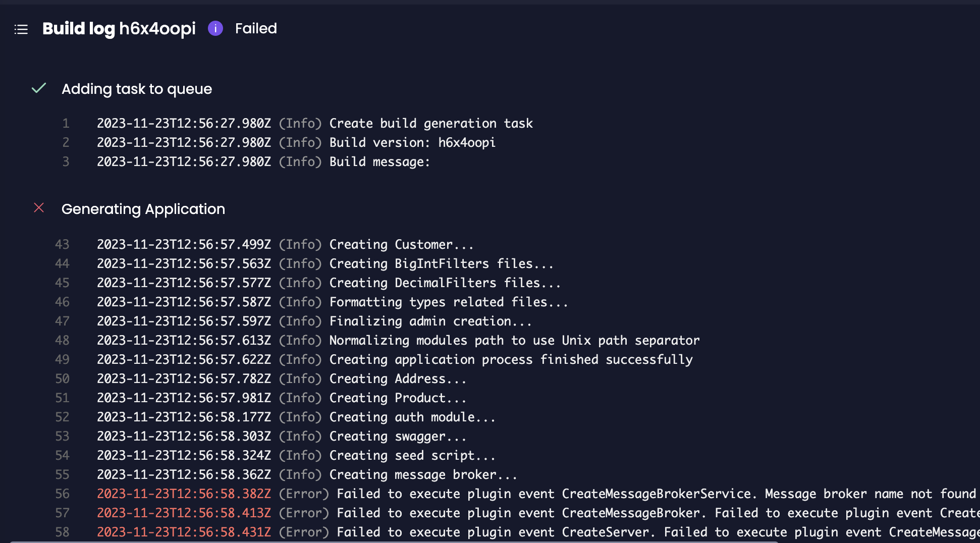Click the 'Create build generation task' entry
Screen dimensions: 980x543
coord(430,123)
